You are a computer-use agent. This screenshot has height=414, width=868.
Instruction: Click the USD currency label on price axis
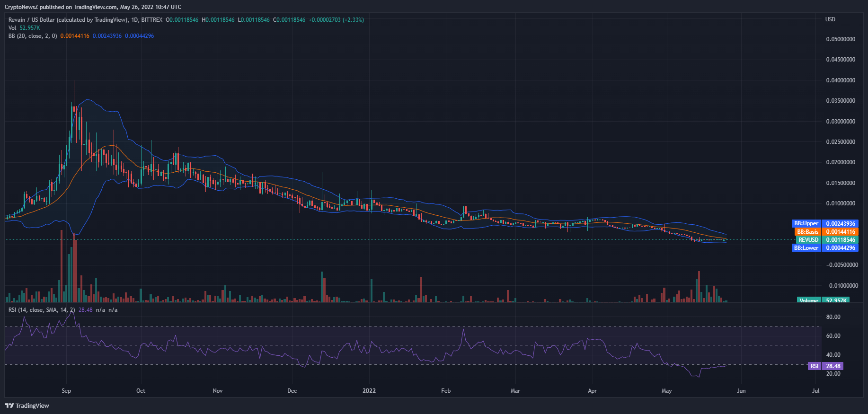click(x=830, y=19)
